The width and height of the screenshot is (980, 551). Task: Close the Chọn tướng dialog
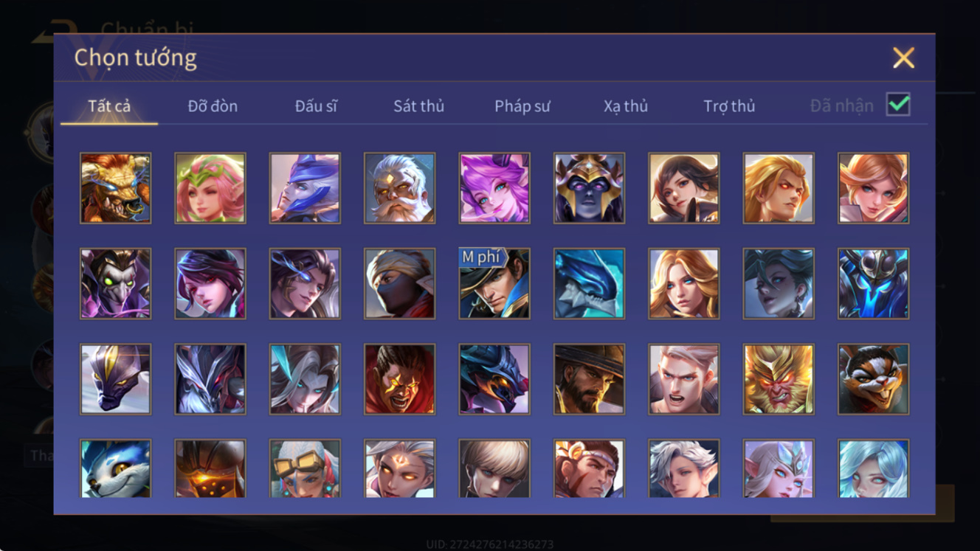(x=903, y=58)
